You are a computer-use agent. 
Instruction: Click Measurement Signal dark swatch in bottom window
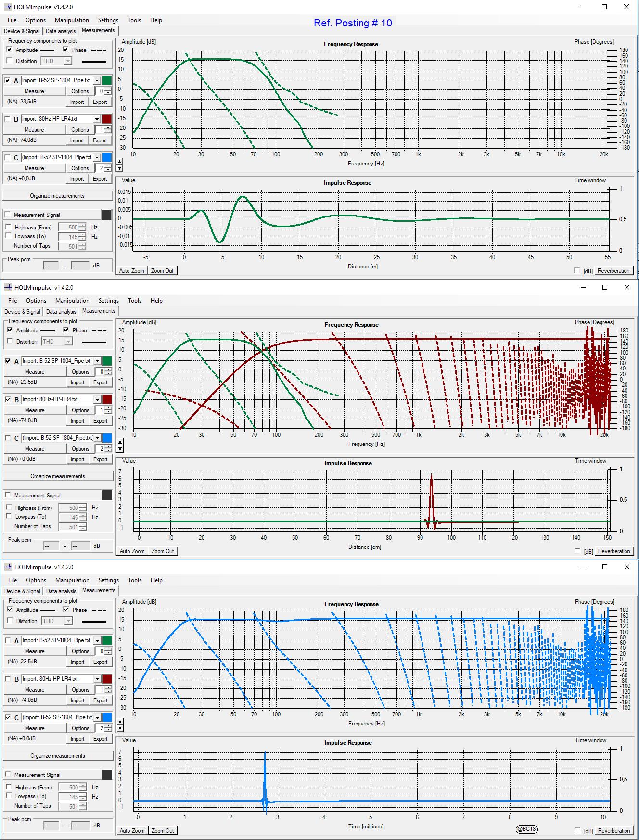[107, 775]
